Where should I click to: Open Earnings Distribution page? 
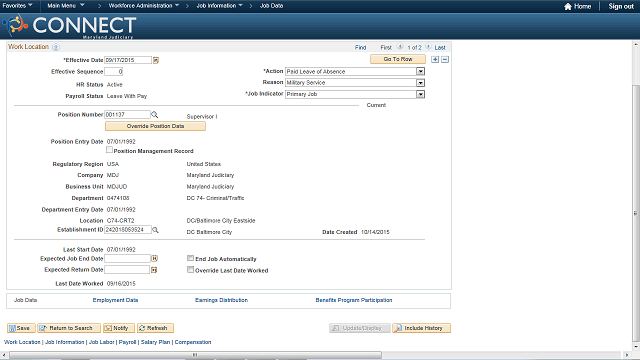click(x=221, y=300)
